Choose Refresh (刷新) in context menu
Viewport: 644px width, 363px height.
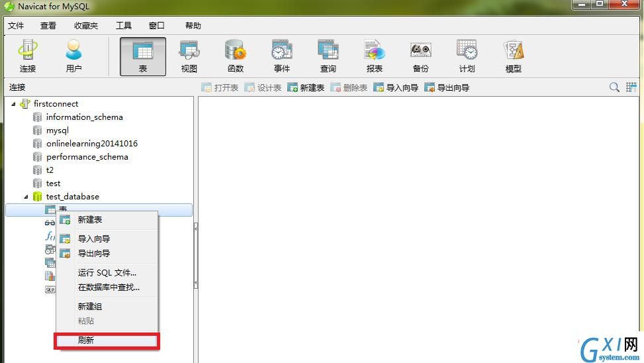tap(107, 340)
